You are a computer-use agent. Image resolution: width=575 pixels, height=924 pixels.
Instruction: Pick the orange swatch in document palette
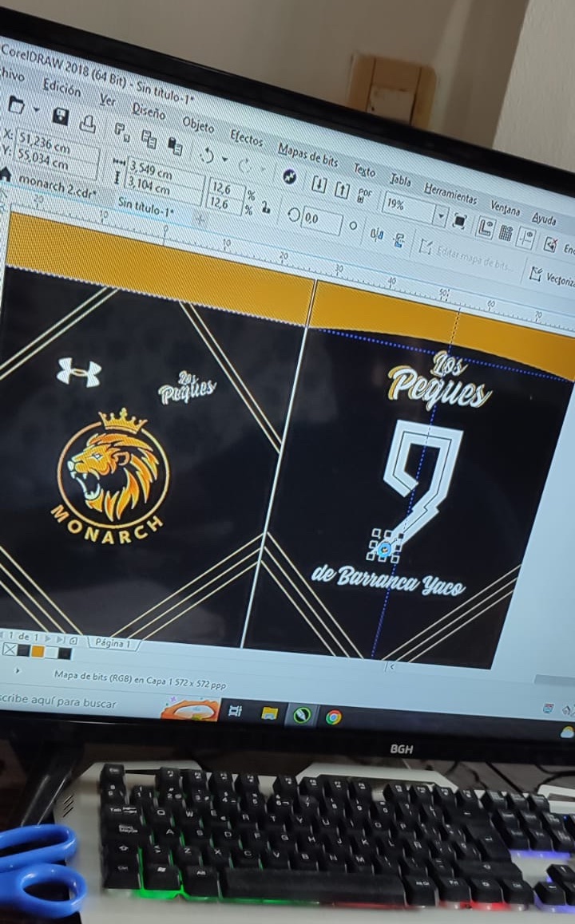point(37,652)
